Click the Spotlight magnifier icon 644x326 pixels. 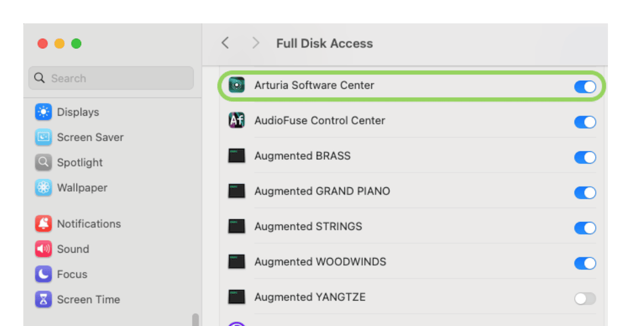[43, 162]
